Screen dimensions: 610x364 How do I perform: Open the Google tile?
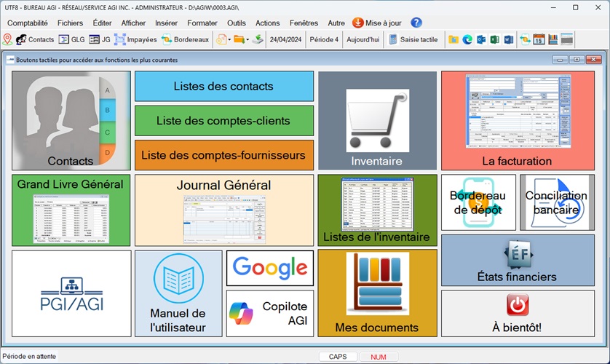270,268
